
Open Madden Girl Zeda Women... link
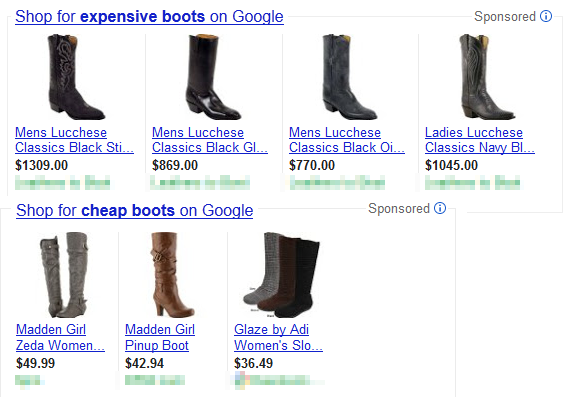coord(60,337)
